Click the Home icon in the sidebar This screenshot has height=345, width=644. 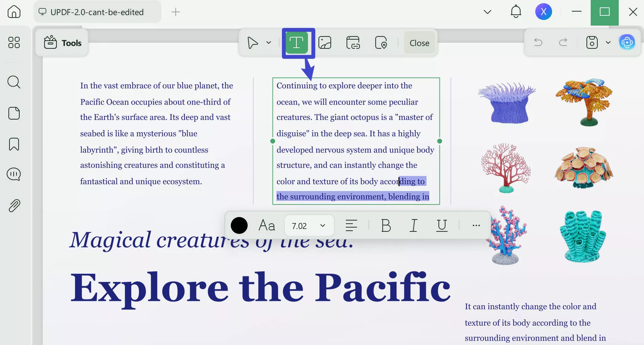(x=14, y=12)
